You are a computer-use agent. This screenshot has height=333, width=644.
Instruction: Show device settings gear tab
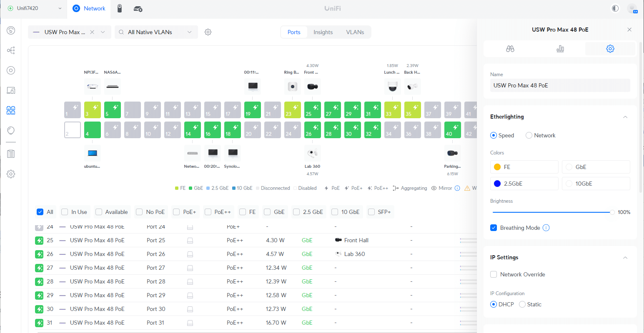tap(610, 49)
